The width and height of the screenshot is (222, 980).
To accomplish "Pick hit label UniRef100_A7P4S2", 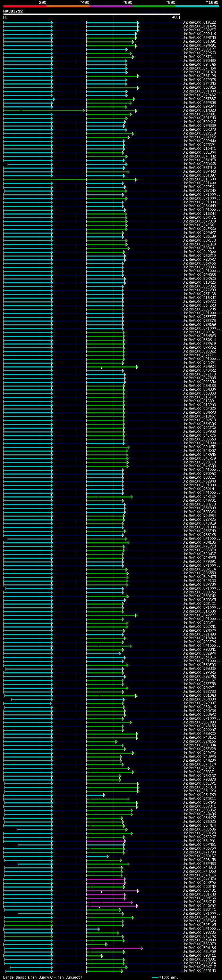I will pos(199,95).
